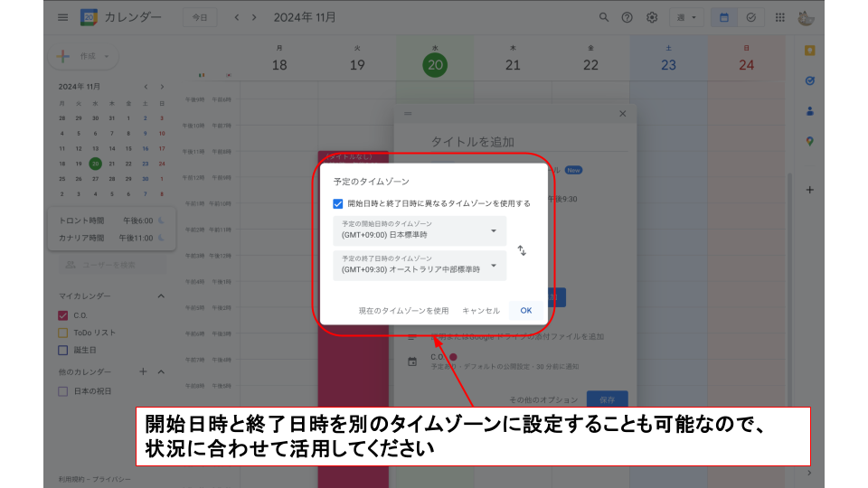Switch to the tasks view icon
This screenshot has width=868, height=488.
pyautogui.click(x=750, y=17)
